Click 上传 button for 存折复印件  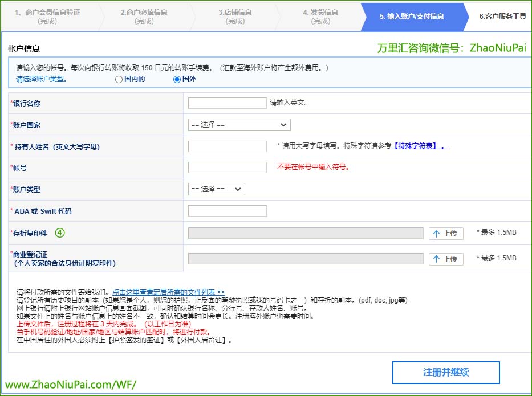click(x=445, y=233)
